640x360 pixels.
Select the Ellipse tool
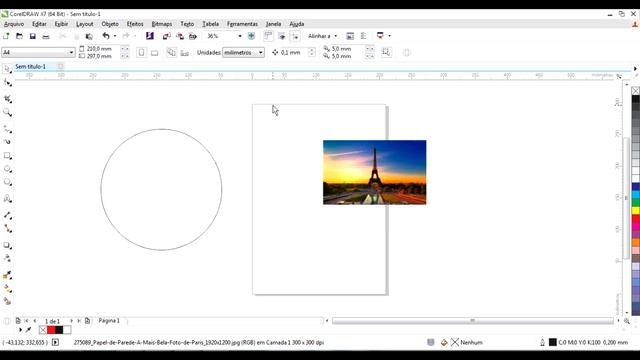tap(7, 169)
